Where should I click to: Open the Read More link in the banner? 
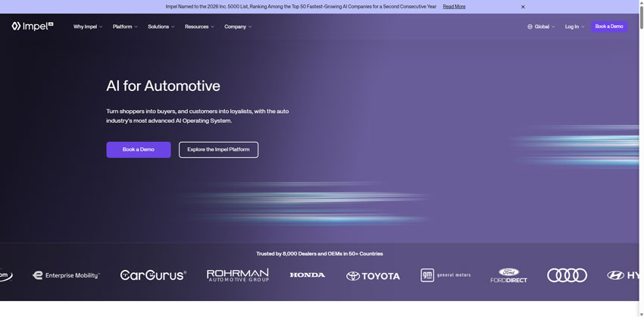454,7
